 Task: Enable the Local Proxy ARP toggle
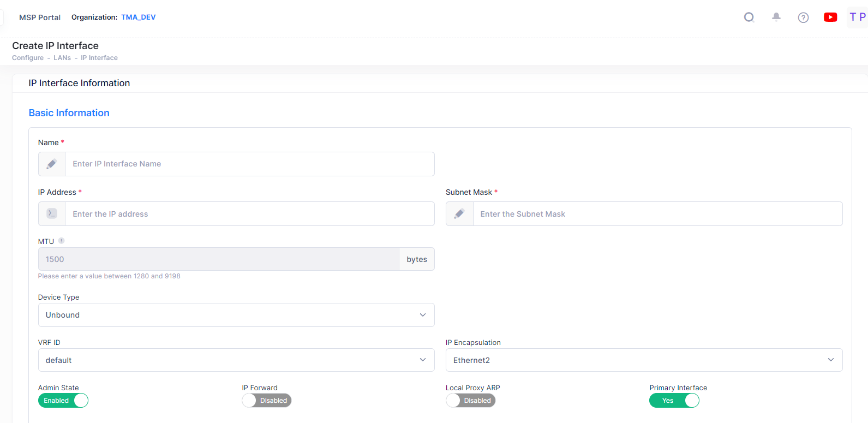coord(470,401)
